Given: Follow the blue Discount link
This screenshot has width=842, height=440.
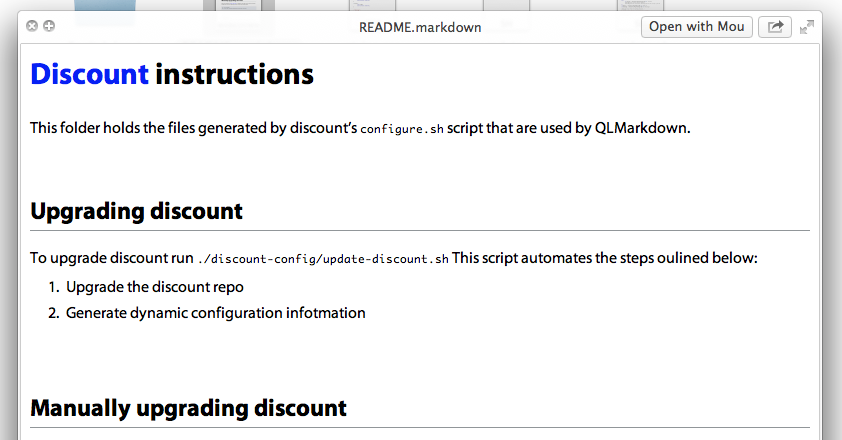Looking at the screenshot, I should coord(89,74).
